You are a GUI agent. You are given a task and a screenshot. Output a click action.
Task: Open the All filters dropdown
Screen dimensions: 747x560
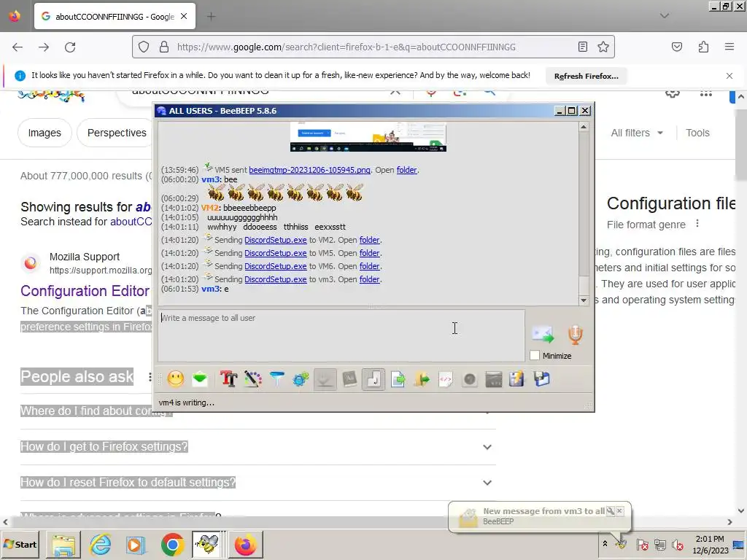(636, 133)
